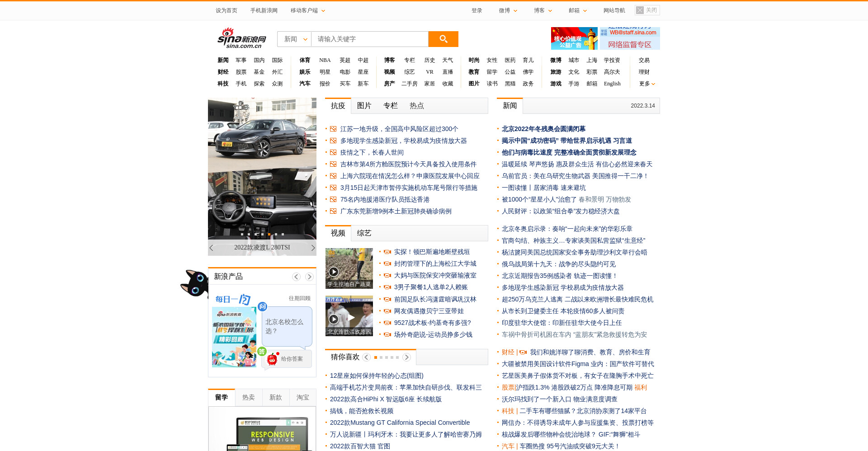
Task: Click 设为首页 link
Action: click(226, 10)
